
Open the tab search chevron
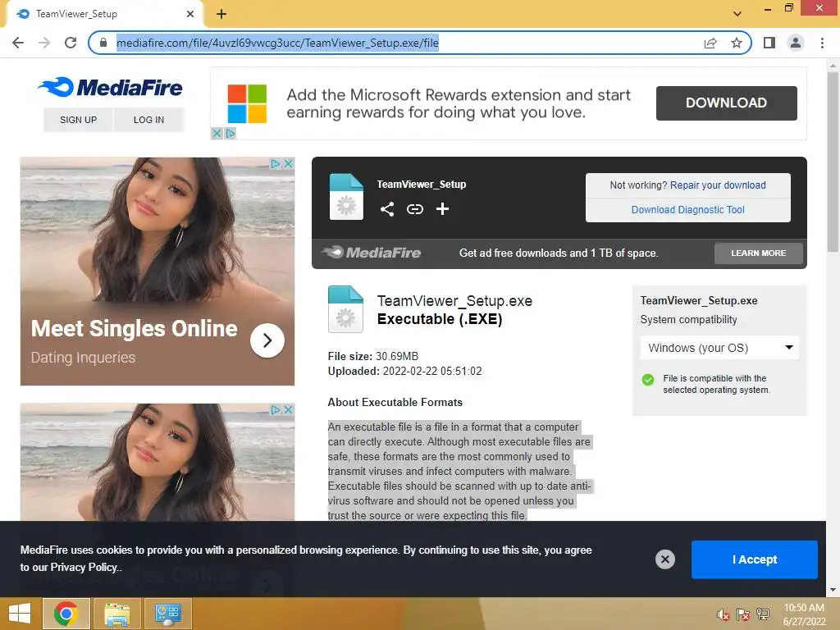[x=737, y=14]
